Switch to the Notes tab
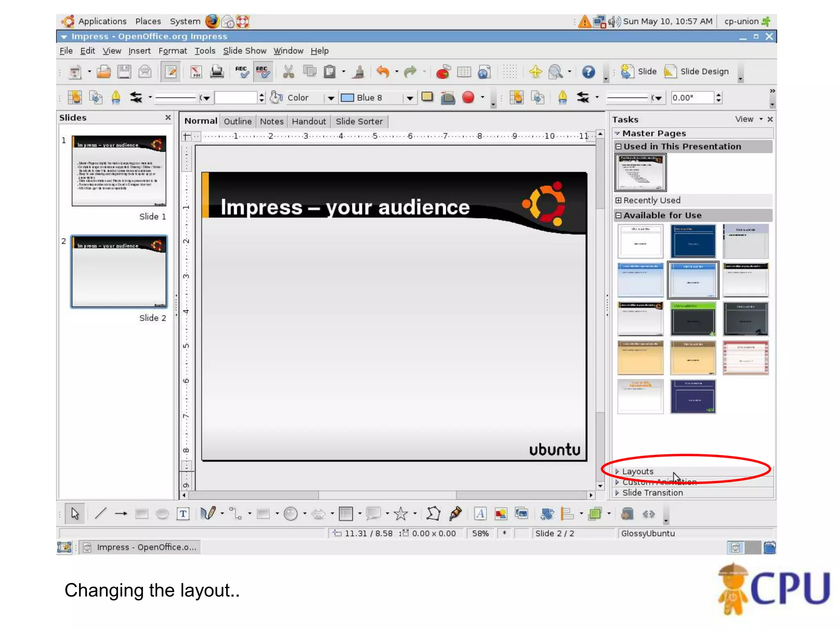 coord(272,121)
